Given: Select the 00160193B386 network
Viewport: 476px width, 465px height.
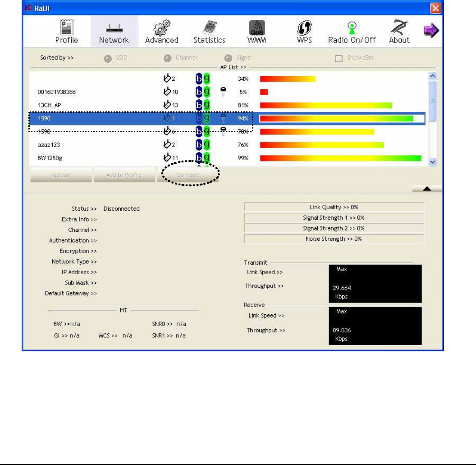Looking at the screenshot, I should point(56,92).
